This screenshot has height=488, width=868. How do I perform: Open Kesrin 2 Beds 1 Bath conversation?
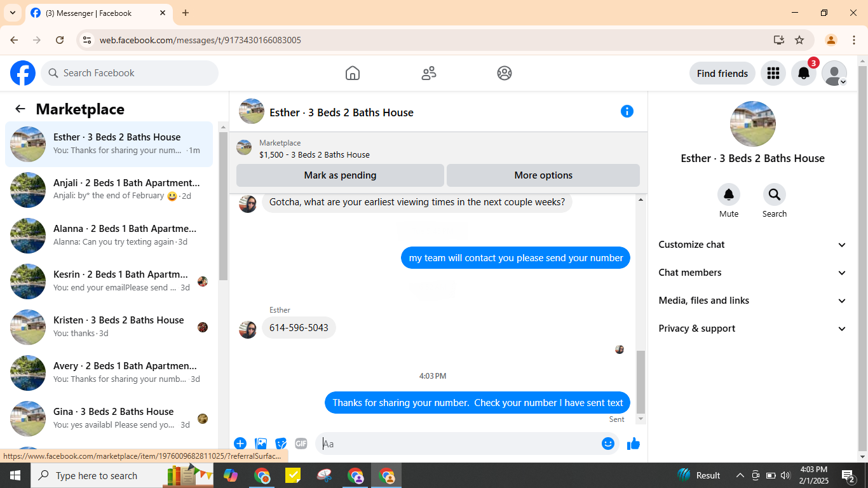click(109, 281)
